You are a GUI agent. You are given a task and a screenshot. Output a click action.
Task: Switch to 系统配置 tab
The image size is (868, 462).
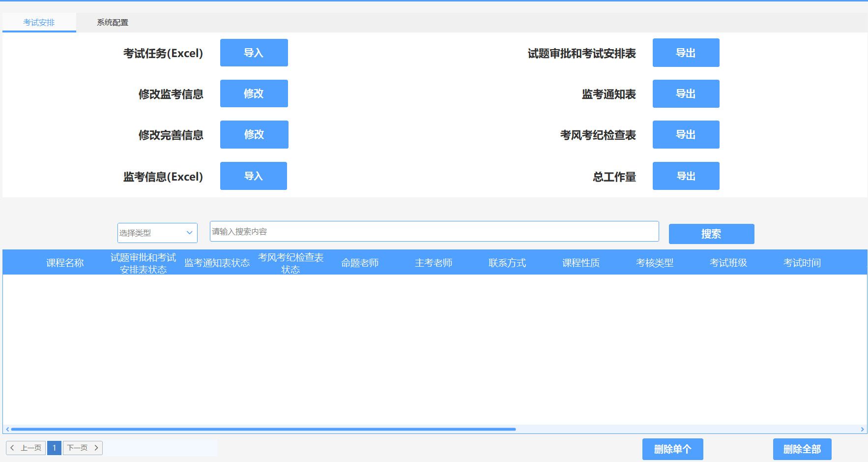(x=113, y=23)
